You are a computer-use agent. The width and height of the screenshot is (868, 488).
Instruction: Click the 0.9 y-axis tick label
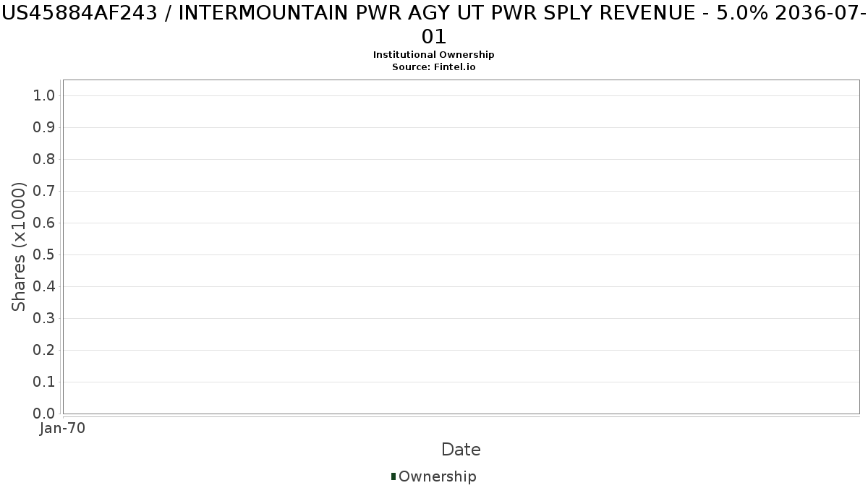pos(44,127)
